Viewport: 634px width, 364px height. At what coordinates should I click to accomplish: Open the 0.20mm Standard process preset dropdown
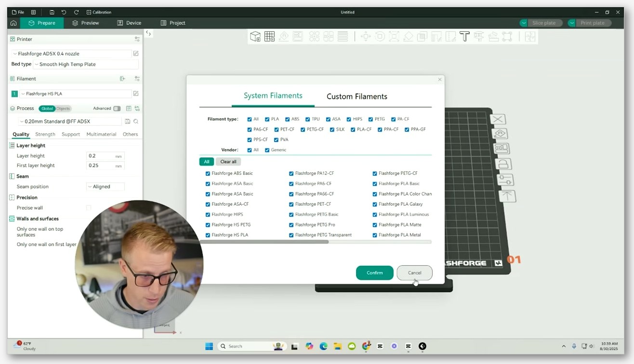coord(70,121)
